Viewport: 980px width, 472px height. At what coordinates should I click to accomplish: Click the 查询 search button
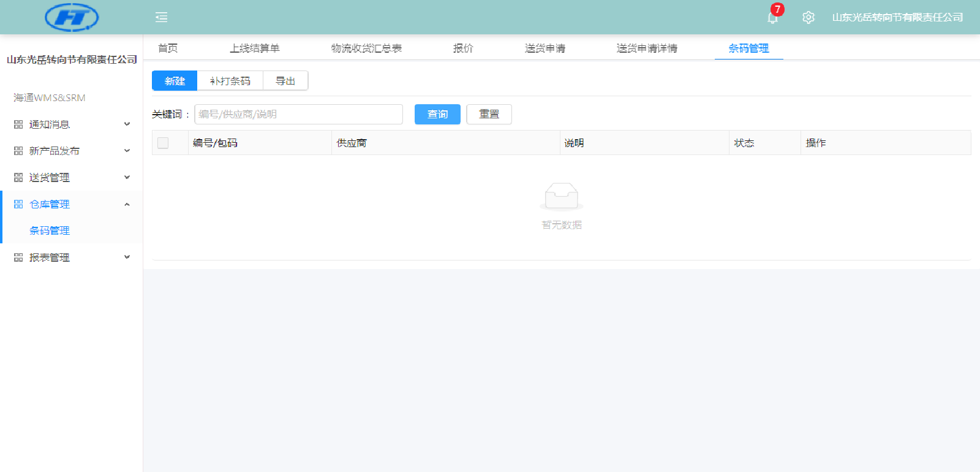437,115
